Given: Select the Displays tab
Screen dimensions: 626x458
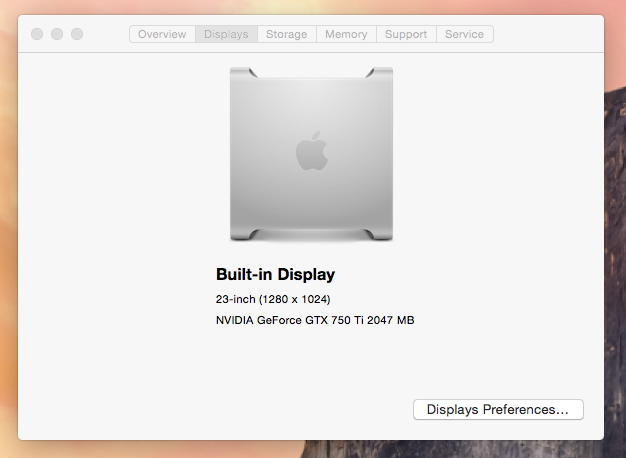Looking at the screenshot, I should pos(226,34).
